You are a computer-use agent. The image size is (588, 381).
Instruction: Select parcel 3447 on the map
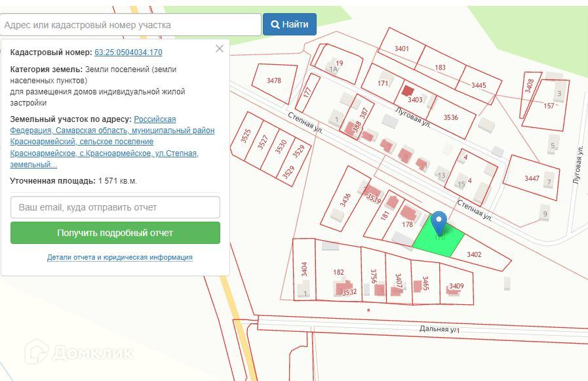[x=532, y=178]
